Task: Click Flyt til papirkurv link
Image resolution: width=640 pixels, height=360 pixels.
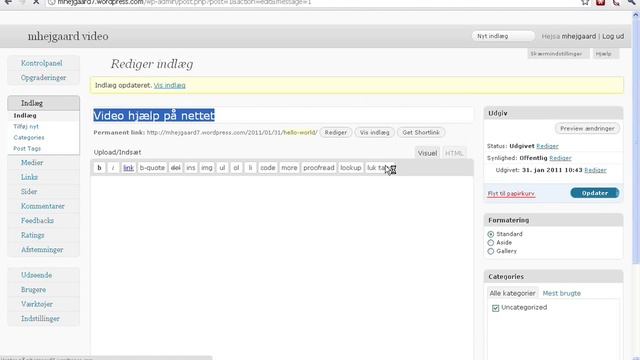Action: point(511,193)
